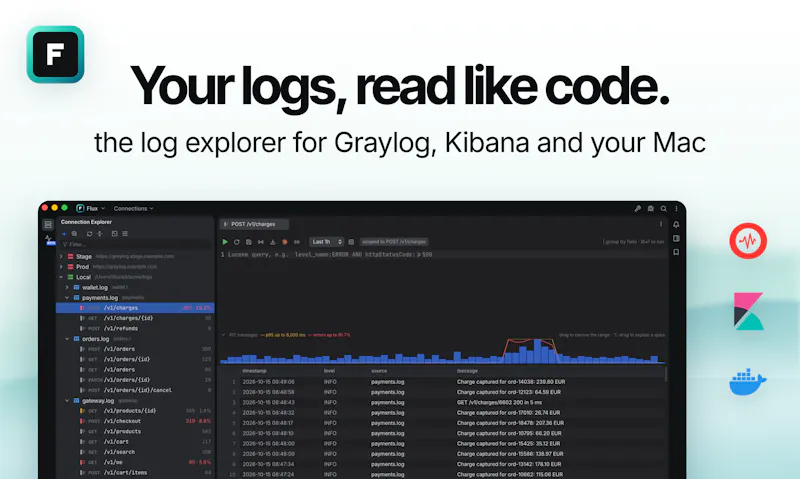Click the locate target icon in explorer toolbar

pyautogui.click(x=100, y=234)
